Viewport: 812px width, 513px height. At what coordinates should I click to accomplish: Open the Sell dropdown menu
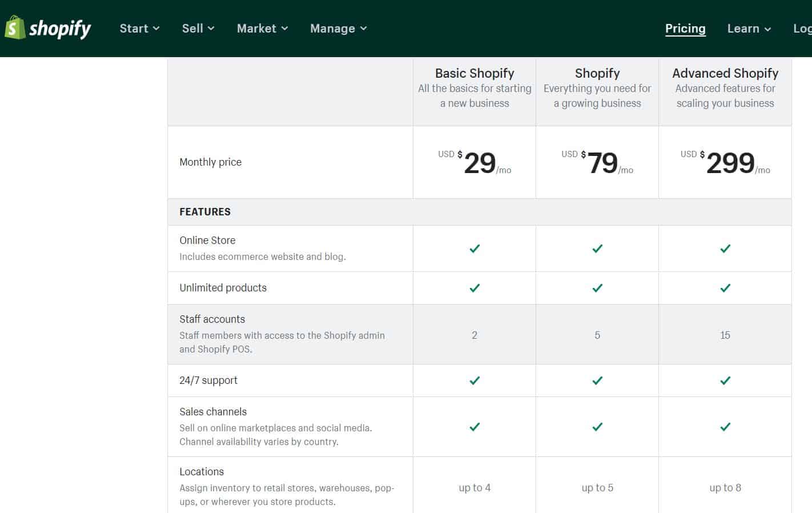pos(198,29)
